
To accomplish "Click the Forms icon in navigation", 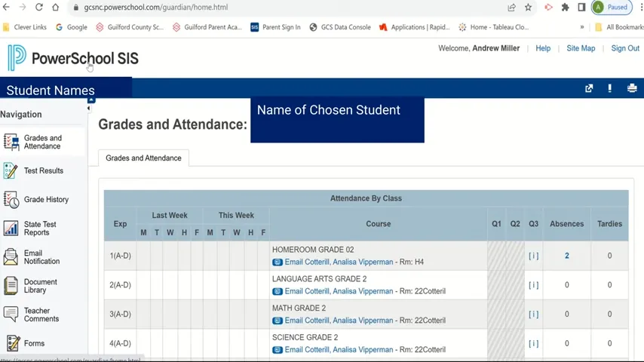I will click(x=13, y=343).
